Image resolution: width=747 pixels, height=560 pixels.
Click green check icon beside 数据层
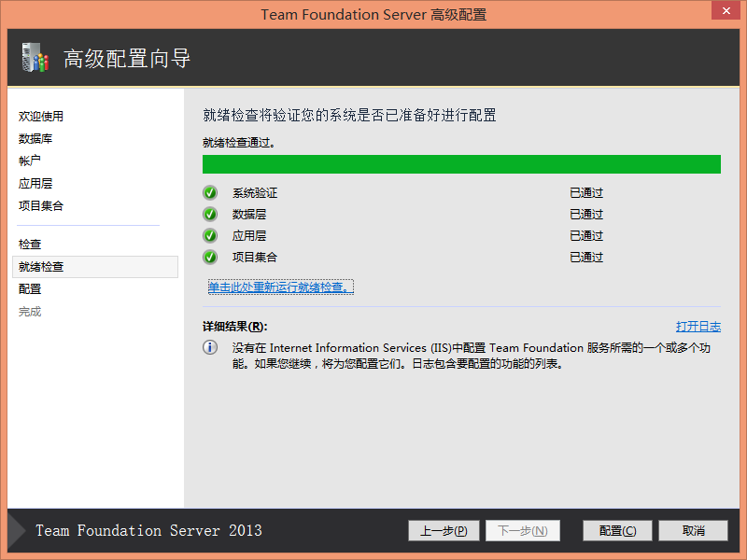click(210, 215)
